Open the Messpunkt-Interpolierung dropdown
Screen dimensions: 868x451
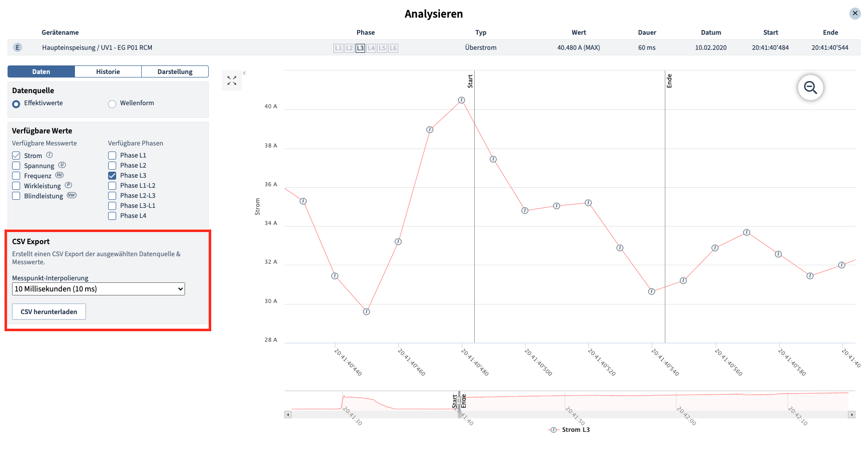(x=99, y=289)
